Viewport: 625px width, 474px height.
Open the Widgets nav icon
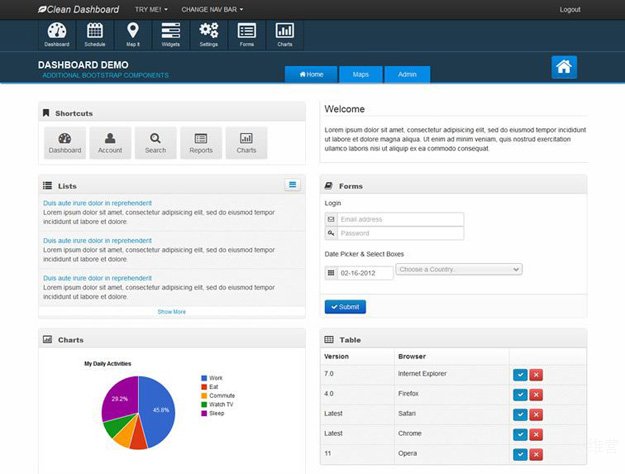click(x=171, y=35)
